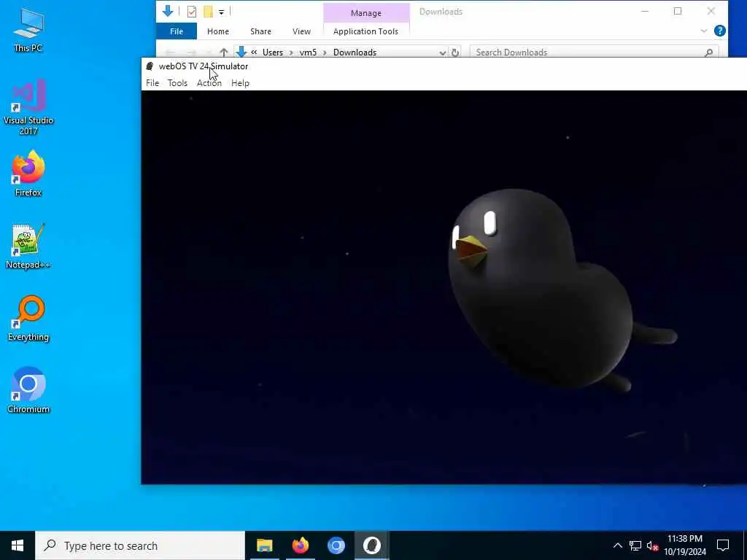747x560 pixels.
Task: Open Chromium from the taskbar
Action: pos(336,545)
